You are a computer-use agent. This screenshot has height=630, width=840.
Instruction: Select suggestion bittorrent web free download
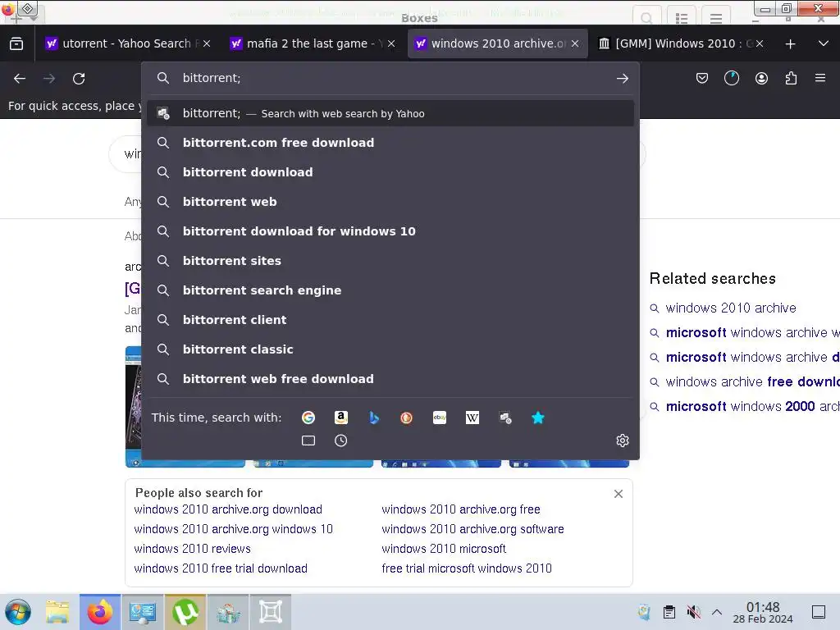pyautogui.click(x=390, y=378)
